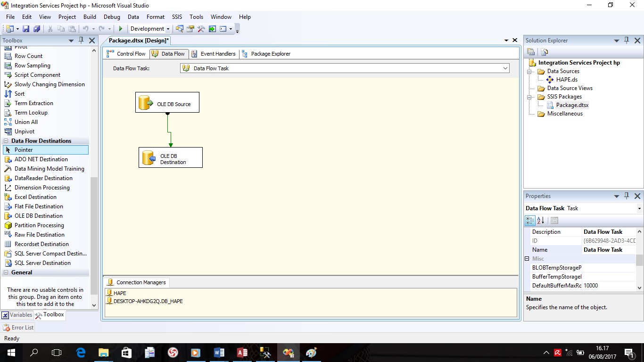Pick Union All transformation in the Toolbox
The width and height of the screenshot is (644, 362).
pos(26,122)
